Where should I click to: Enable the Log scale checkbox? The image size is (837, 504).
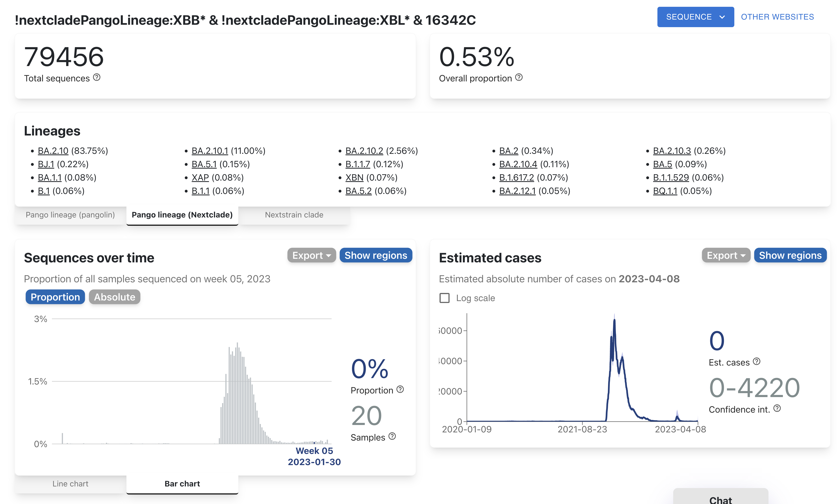point(444,298)
